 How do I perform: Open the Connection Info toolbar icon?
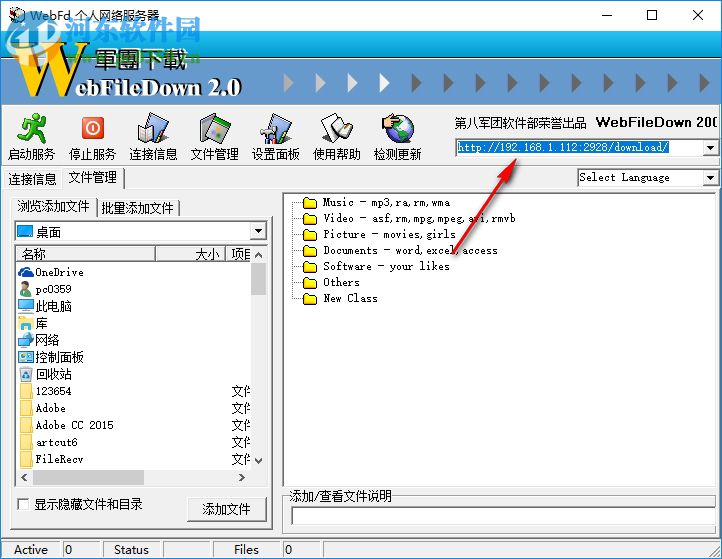coord(153,128)
